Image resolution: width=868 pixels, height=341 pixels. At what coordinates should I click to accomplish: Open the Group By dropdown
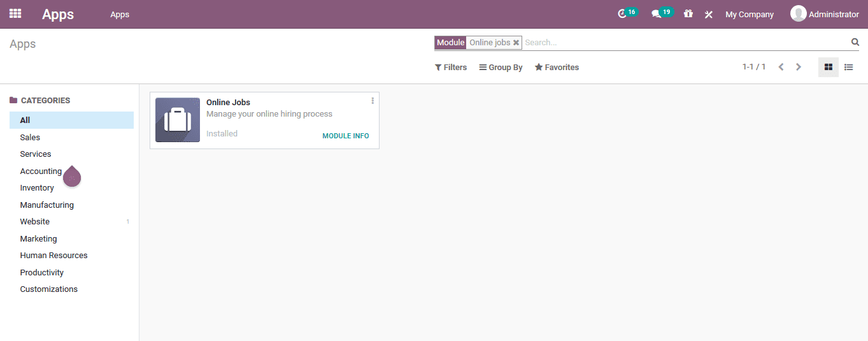click(x=501, y=67)
